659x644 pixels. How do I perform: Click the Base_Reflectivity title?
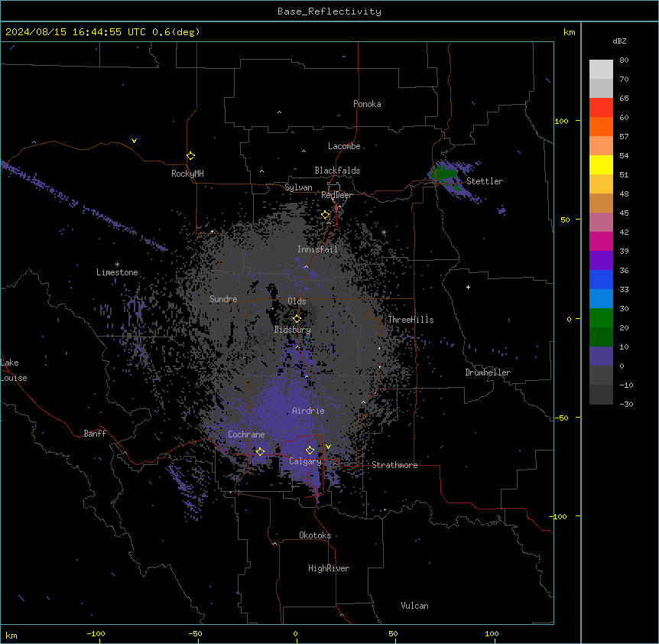tap(329, 11)
